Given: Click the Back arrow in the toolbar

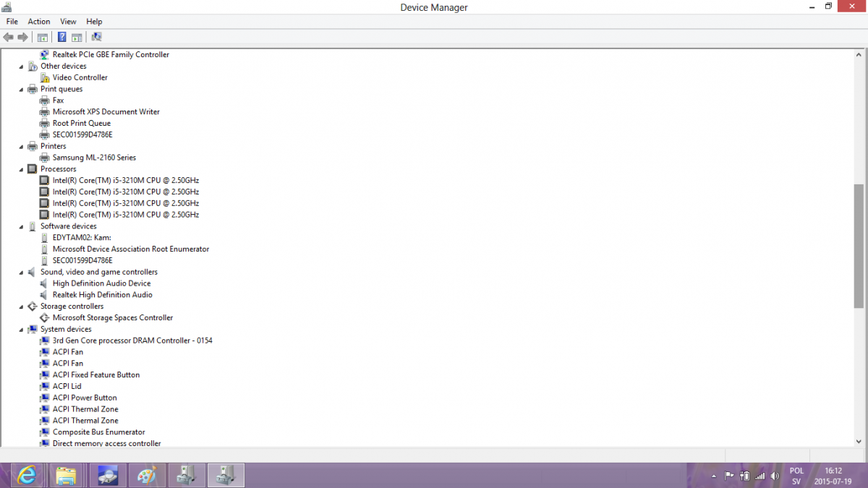Looking at the screenshot, I should pos(8,37).
